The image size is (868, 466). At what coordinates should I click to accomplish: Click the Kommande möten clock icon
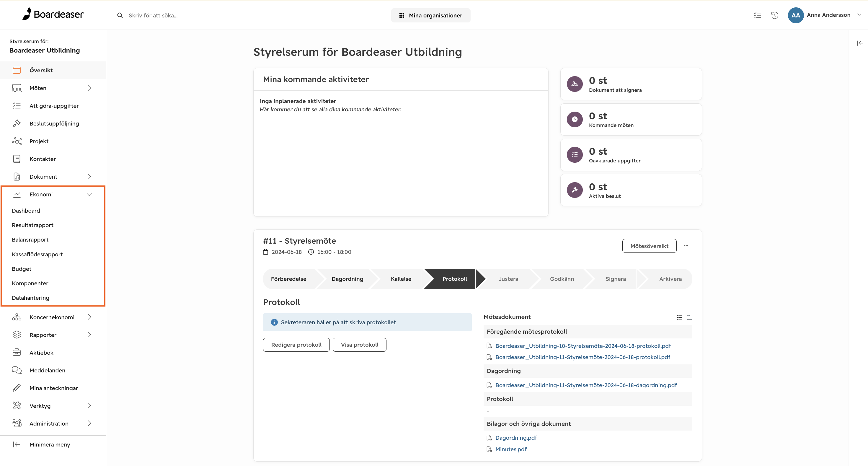click(x=575, y=119)
